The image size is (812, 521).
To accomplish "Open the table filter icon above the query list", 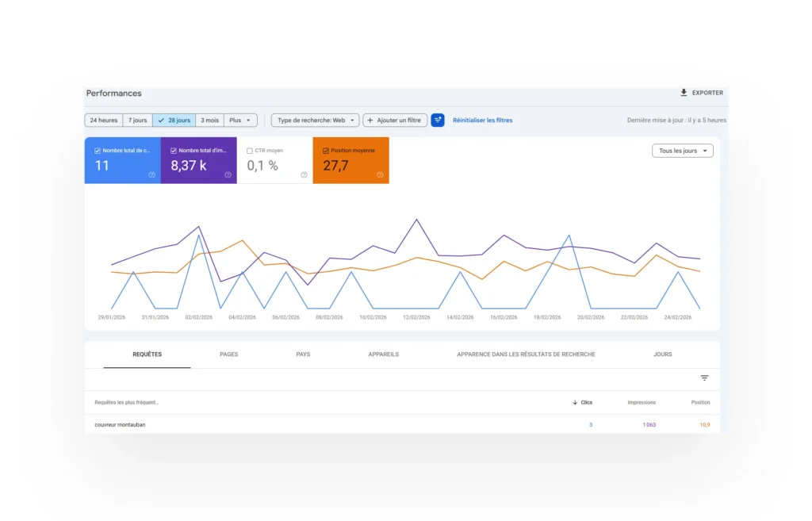I will pos(705,378).
